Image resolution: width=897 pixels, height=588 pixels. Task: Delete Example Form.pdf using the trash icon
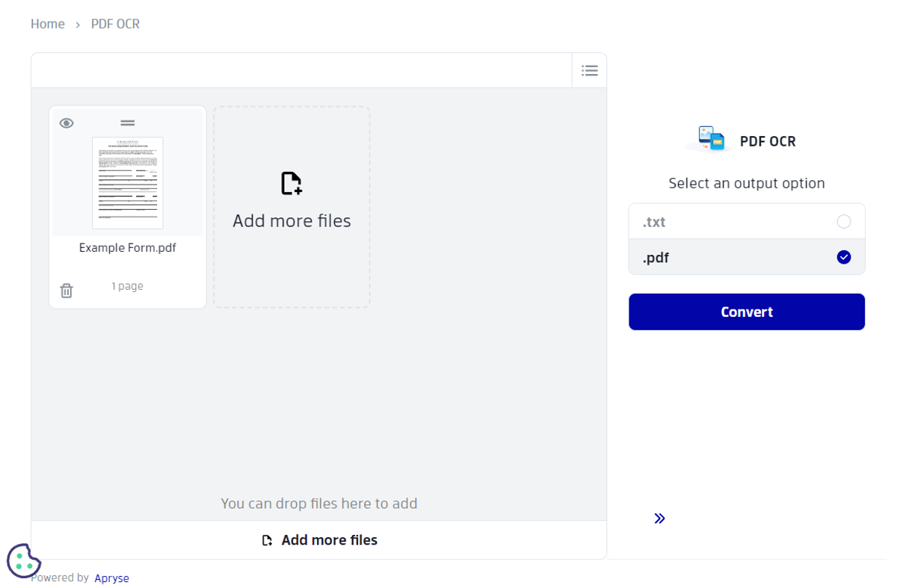pyautogui.click(x=66, y=291)
